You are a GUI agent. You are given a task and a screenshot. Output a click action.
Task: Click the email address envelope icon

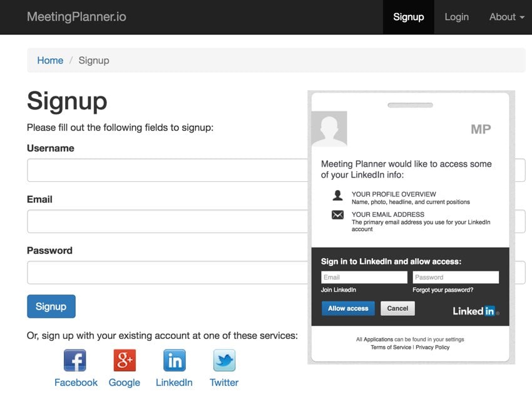[x=337, y=215]
